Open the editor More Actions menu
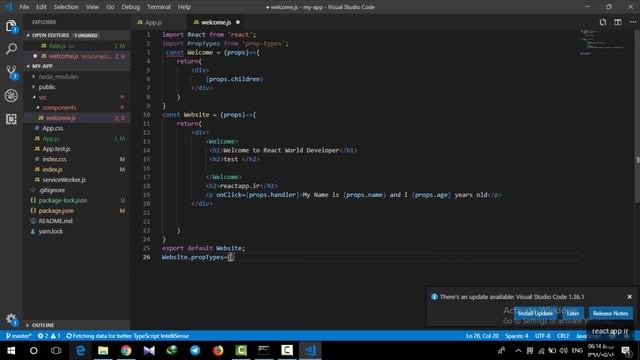The image size is (640, 360). pyautogui.click(x=633, y=22)
